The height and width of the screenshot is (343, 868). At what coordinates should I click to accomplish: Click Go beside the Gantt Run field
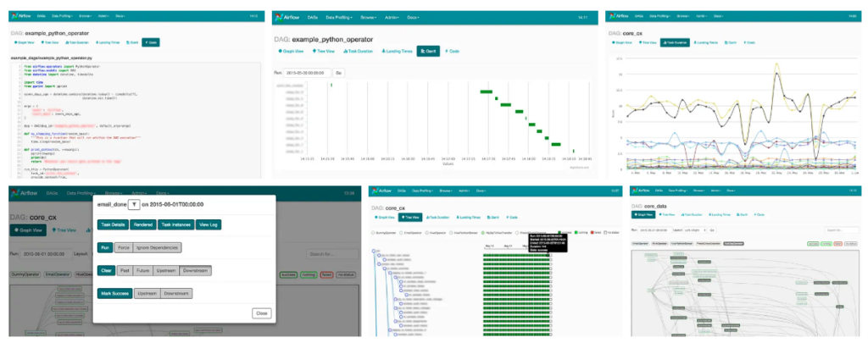click(x=339, y=73)
